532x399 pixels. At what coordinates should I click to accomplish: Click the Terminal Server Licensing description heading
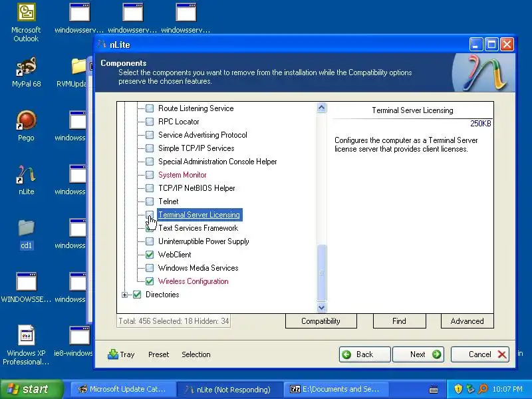tap(412, 110)
